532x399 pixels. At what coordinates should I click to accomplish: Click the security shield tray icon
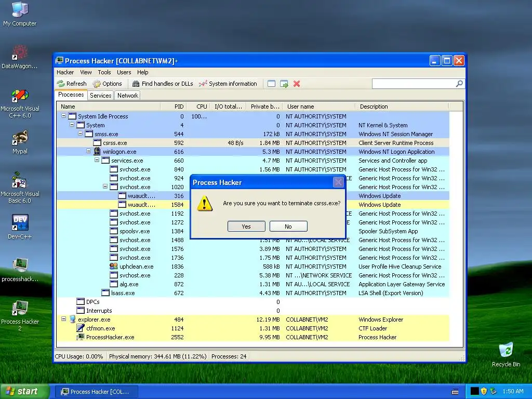[x=484, y=391]
